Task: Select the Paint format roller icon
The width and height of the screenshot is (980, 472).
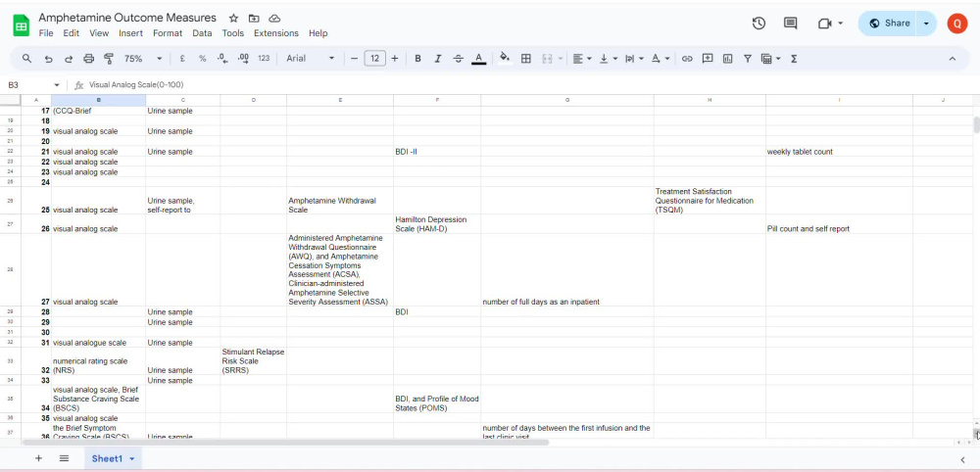Action: pos(109,59)
